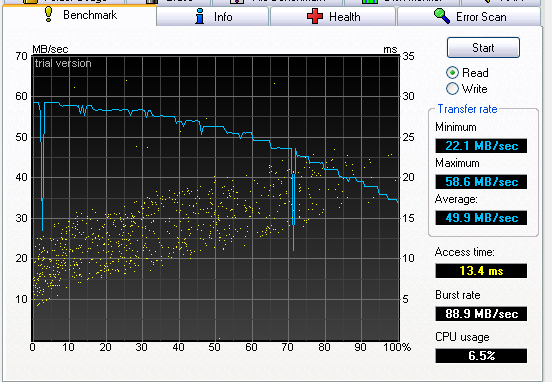552x382 pixels.
Task: Open the partially visible File Benchmark tab icon
Action: [x=237, y=1]
